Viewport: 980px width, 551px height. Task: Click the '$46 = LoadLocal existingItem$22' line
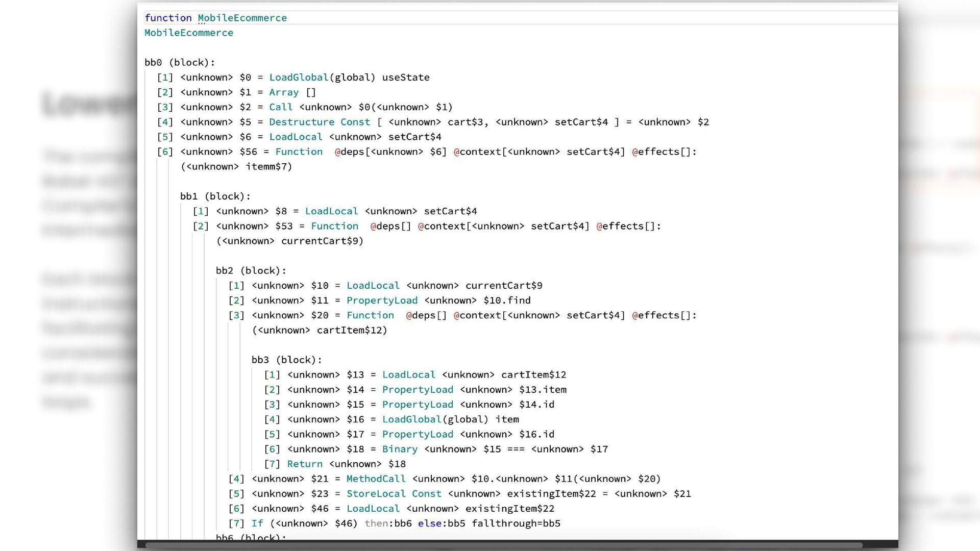pos(391,509)
